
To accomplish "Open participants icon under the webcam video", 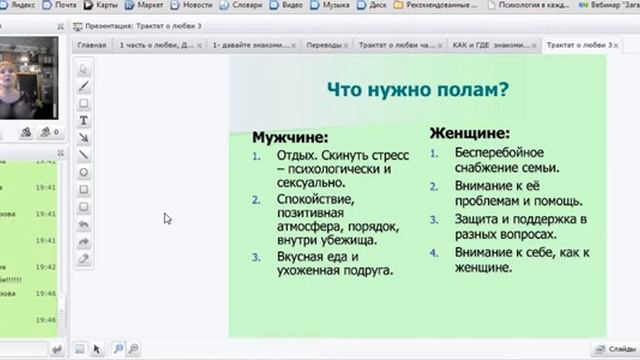I will [26, 132].
